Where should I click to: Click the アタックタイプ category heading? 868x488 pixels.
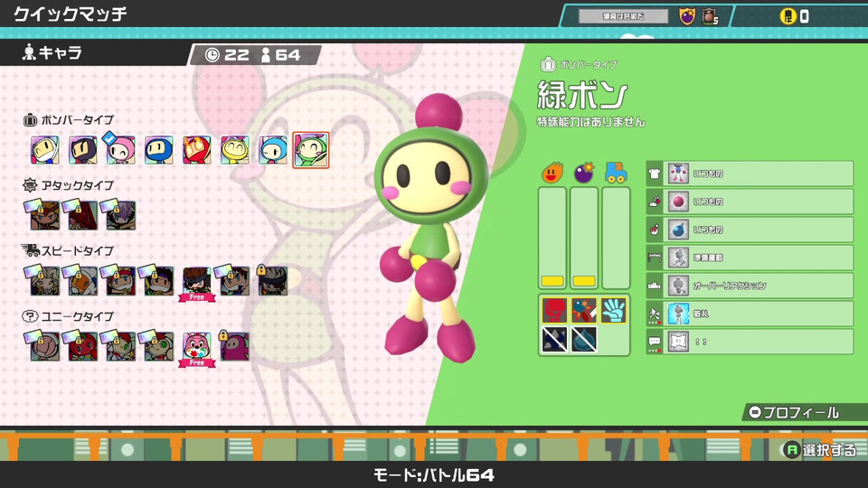point(69,184)
